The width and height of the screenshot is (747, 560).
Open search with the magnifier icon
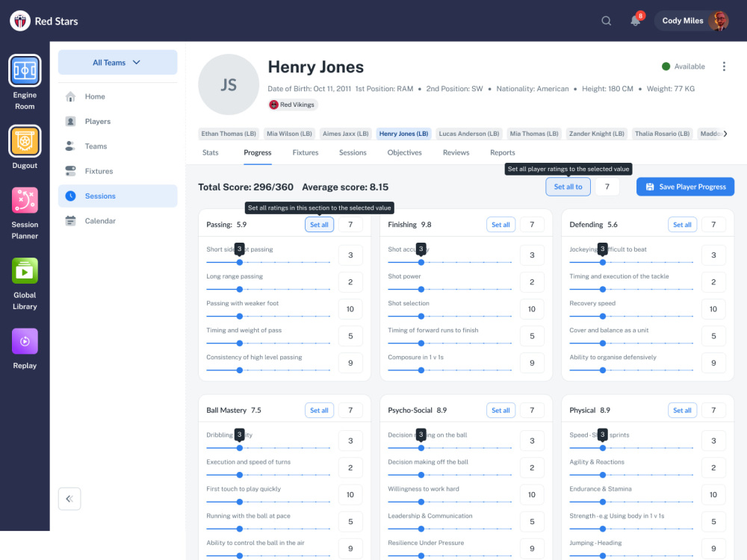click(x=606, y=21)
